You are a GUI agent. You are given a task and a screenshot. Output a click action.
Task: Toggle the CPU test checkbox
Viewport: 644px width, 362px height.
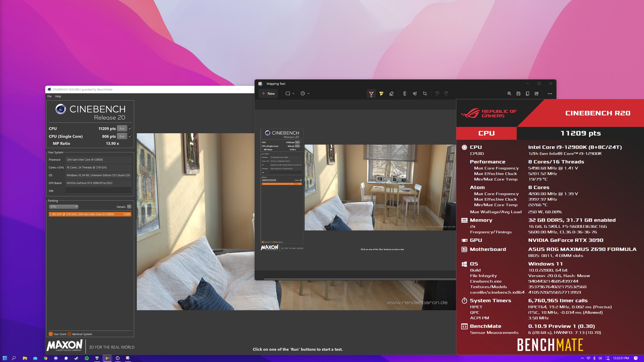[x=130, y=128]
